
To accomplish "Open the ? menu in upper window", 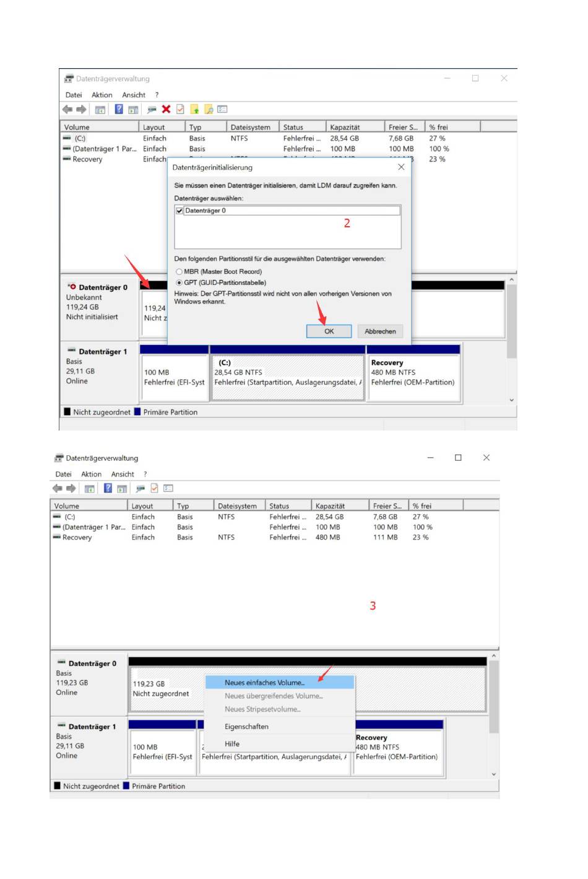I will click(x=157, y=95).
